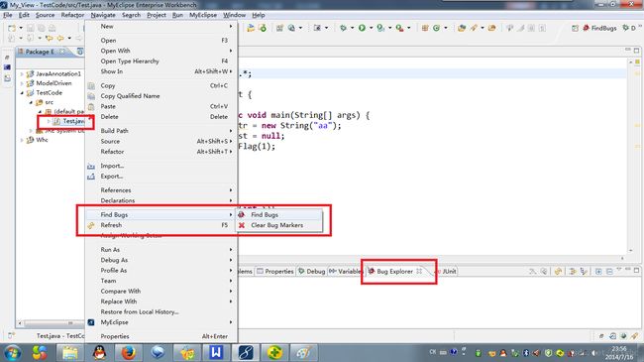Select the Test.java file in tree

pos(69,121)
